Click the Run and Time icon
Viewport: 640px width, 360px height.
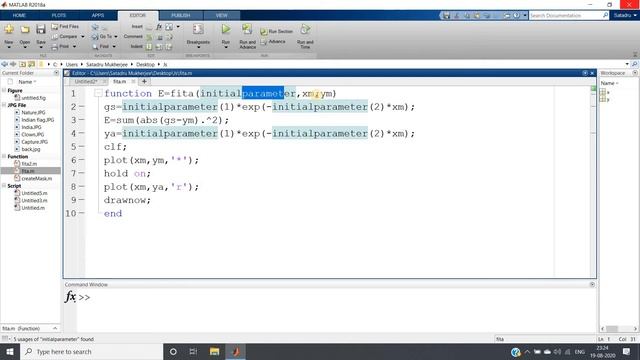click(305, 29)
